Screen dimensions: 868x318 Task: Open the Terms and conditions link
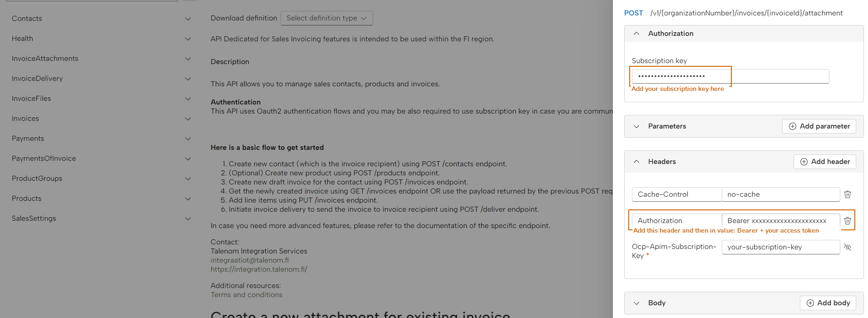(247, 295)
